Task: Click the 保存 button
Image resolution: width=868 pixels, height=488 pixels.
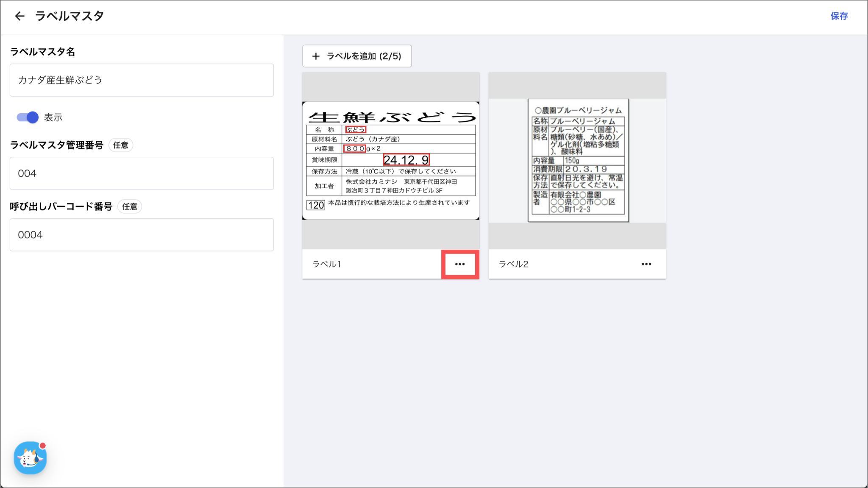Action: coord(839,16)
